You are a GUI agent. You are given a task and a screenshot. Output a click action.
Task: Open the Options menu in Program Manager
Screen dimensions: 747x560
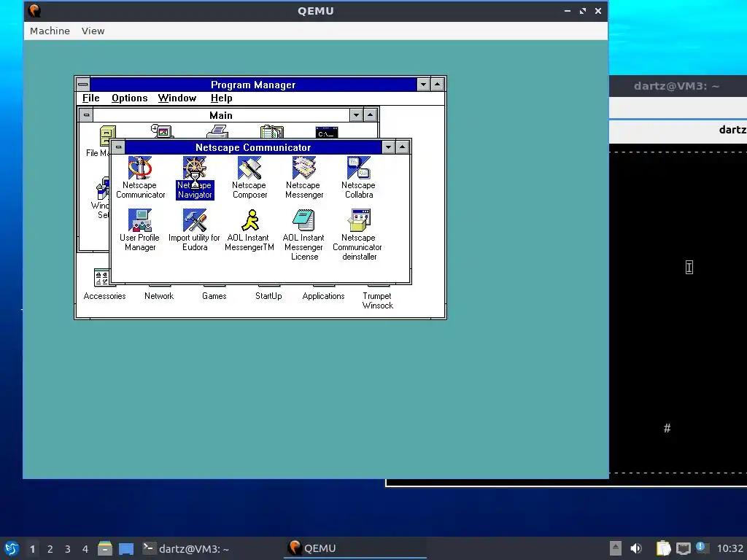pos(130,98)
